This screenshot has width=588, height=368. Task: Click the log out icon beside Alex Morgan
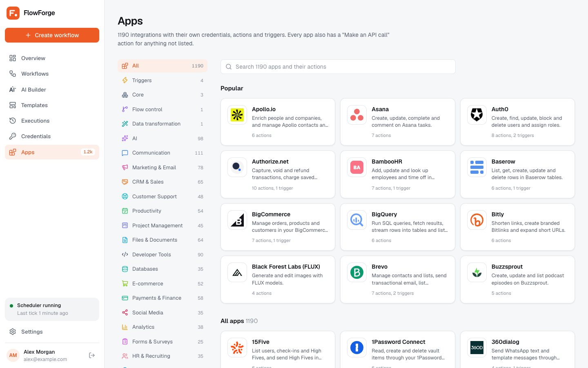coord(92,355)
